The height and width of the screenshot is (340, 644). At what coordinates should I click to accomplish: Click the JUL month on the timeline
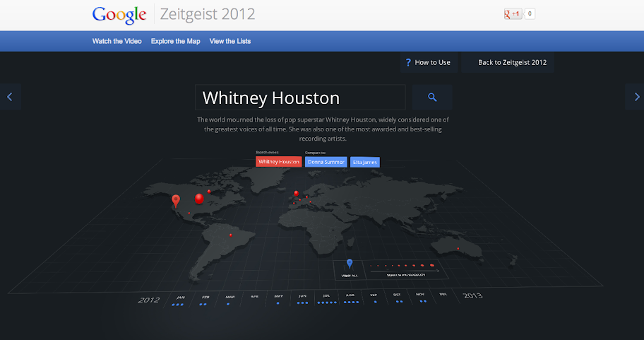tap(326, 296)
